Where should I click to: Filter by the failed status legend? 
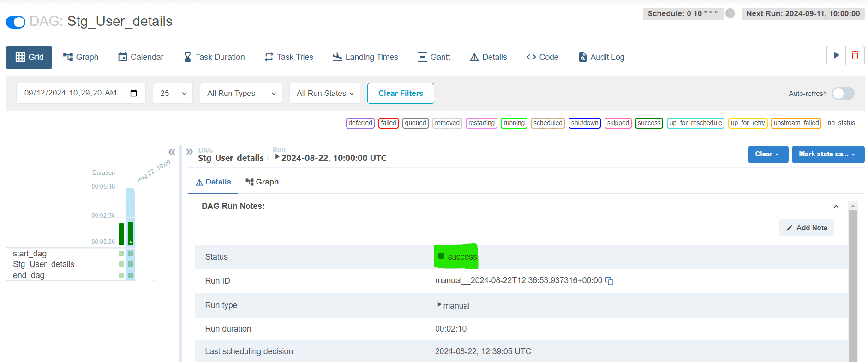388,123
